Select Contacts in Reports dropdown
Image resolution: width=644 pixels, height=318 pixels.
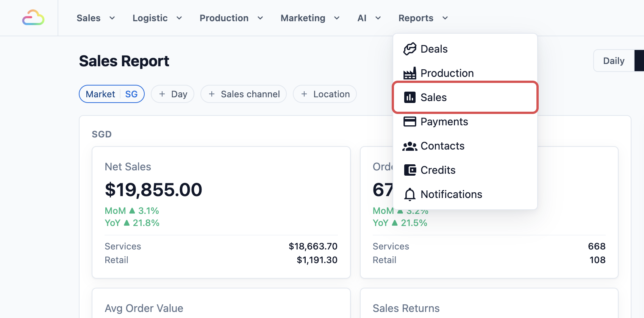pyautogui.click(x=465, y=146)
